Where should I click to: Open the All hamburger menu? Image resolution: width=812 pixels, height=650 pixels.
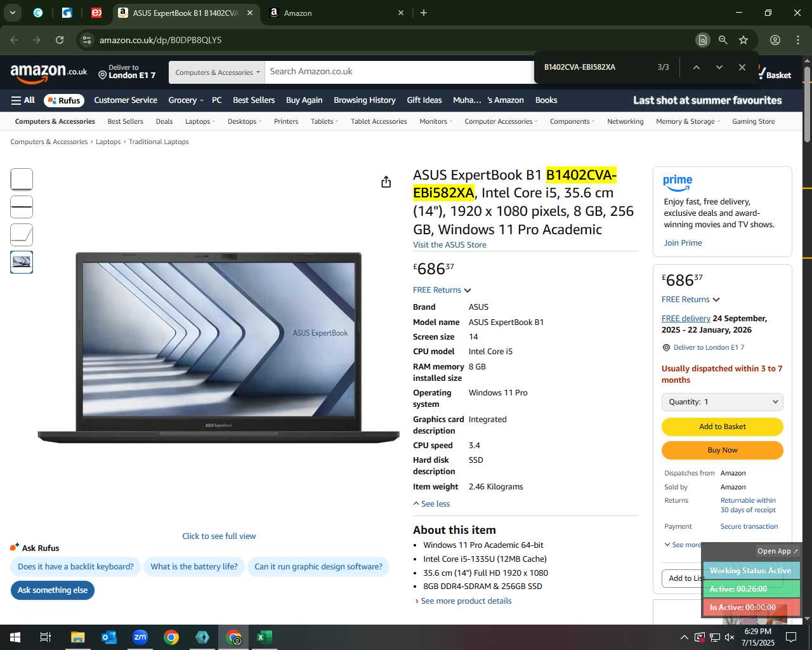tap(23, 100)
